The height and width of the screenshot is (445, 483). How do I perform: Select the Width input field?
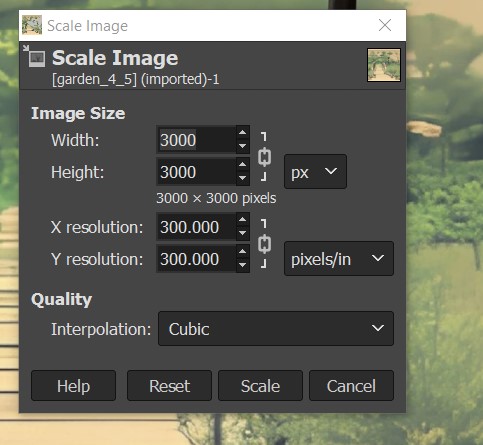pyautogui.click(x=196, y=140)
